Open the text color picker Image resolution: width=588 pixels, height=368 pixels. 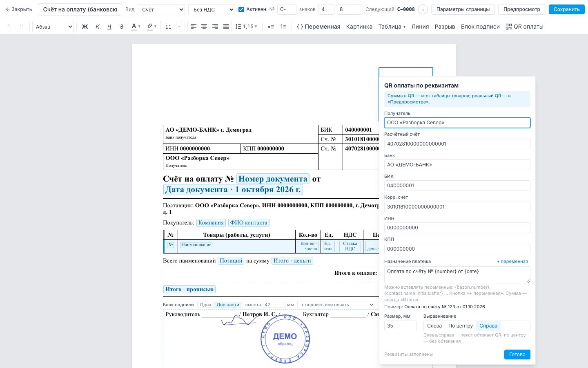click(x=136, y=27)
